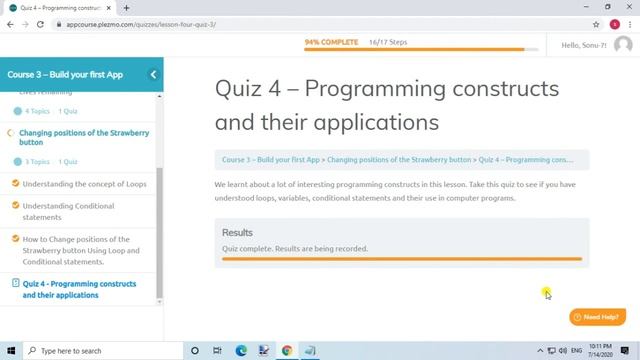The width and height of the screenshot is (640, 360).
Task: Click the Need Help? button
Action: click(x=598, y=317)
